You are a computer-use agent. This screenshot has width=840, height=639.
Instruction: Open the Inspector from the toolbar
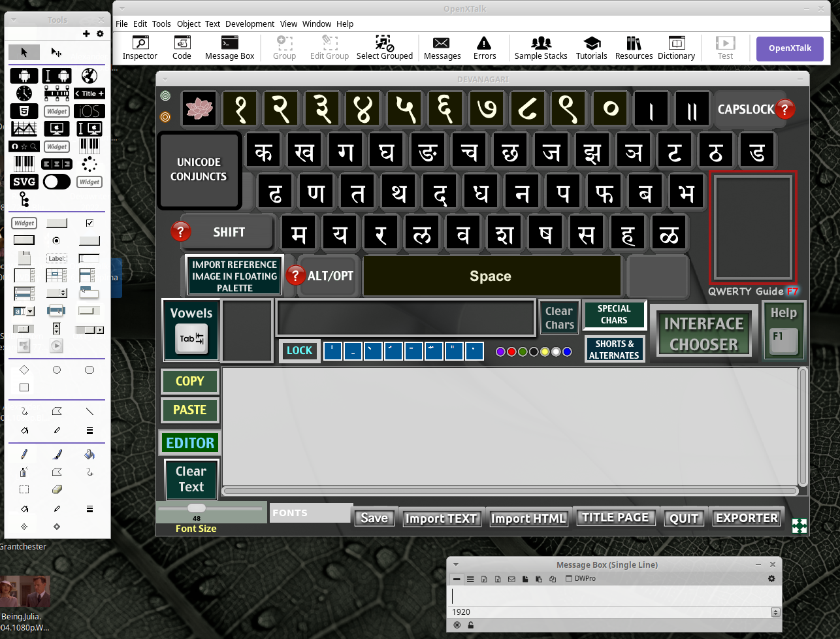click(x=140, y=48)
